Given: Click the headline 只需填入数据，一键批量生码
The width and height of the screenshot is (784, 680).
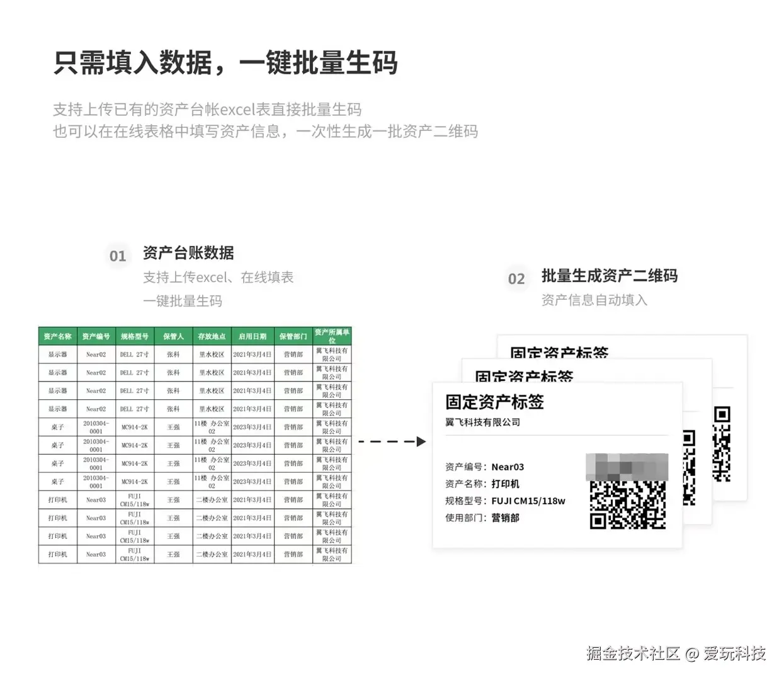Looking at the screenshot, I should [x=225, y=63].
